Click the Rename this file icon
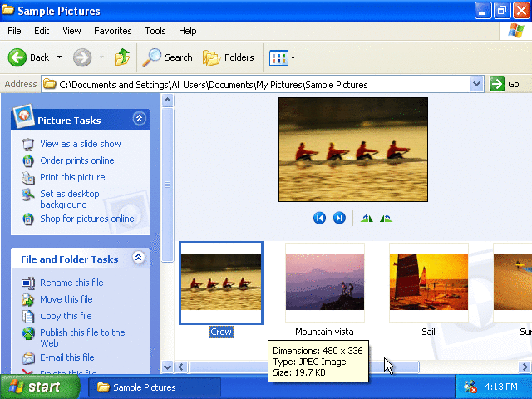This screenshot has width=532, height=399. click(x=28, y=283)
